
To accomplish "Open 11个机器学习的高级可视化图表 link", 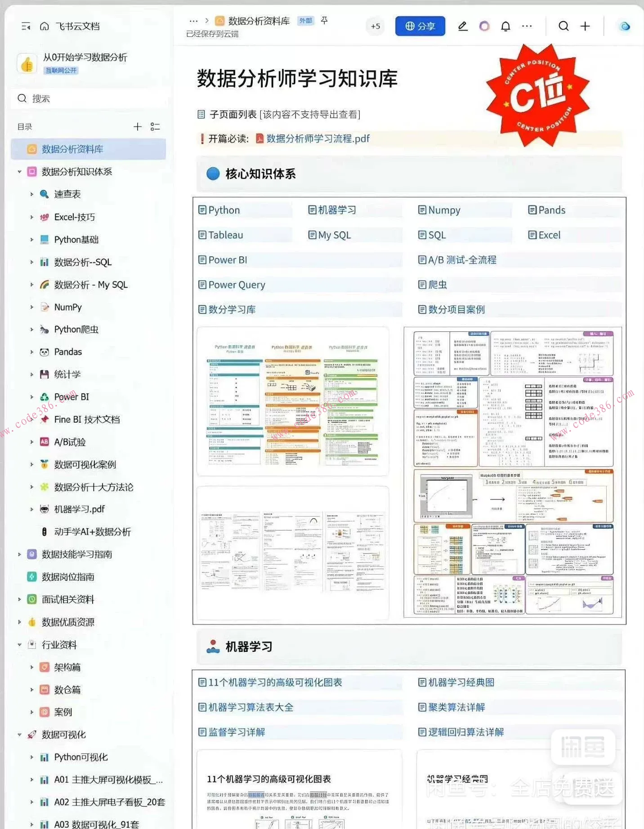I will pyautogui.click(x=275, y=682).
